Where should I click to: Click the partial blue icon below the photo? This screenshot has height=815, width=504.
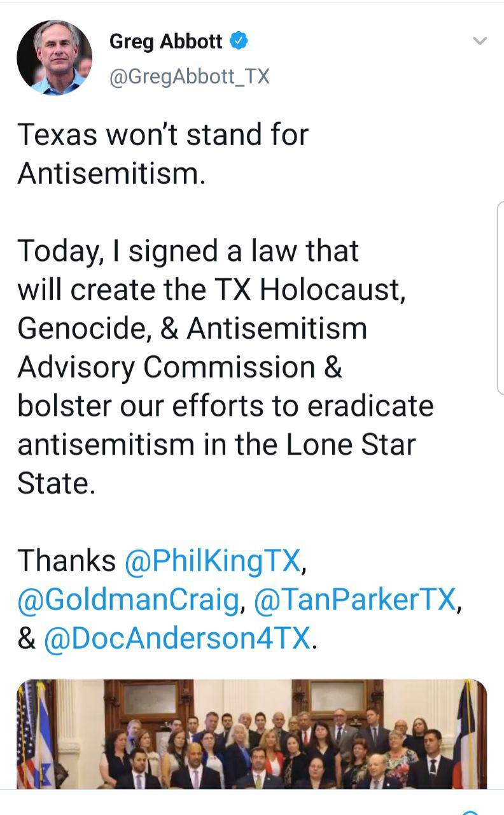470,812
